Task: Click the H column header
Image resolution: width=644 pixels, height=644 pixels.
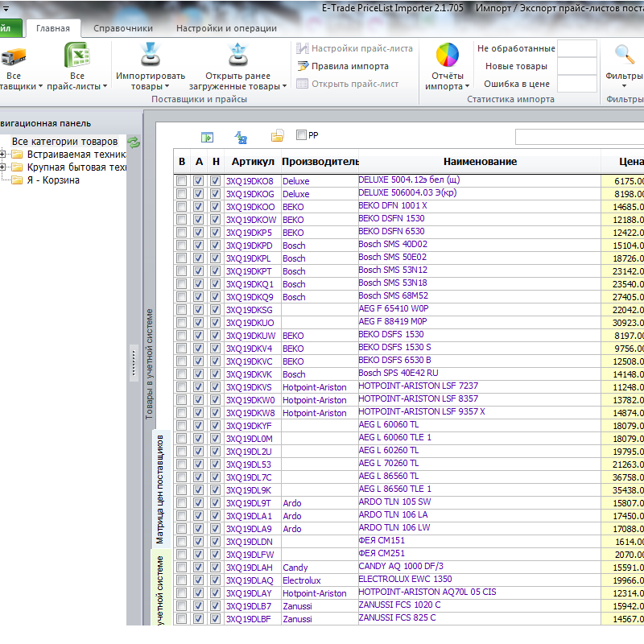Action: coord(216,162)
